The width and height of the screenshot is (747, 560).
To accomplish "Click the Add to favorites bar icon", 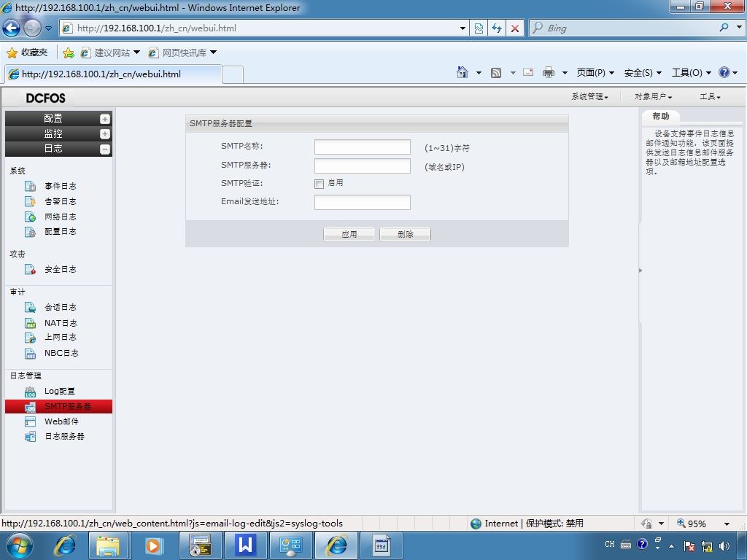I will click(69, 52).
